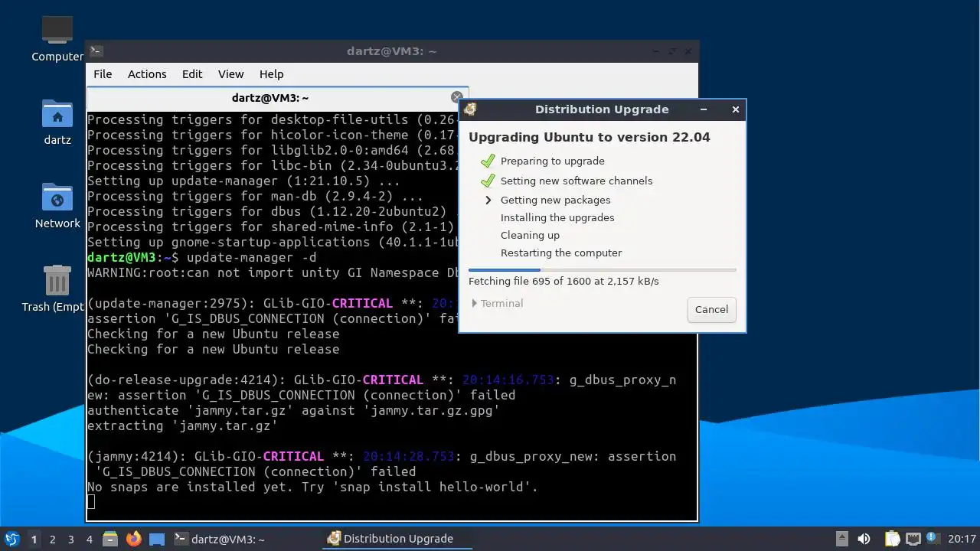Screen dimensions: 980x551
Task: Click the Upgrading Ubuntu to version 22.04 heading
Action: click(590, 137)
